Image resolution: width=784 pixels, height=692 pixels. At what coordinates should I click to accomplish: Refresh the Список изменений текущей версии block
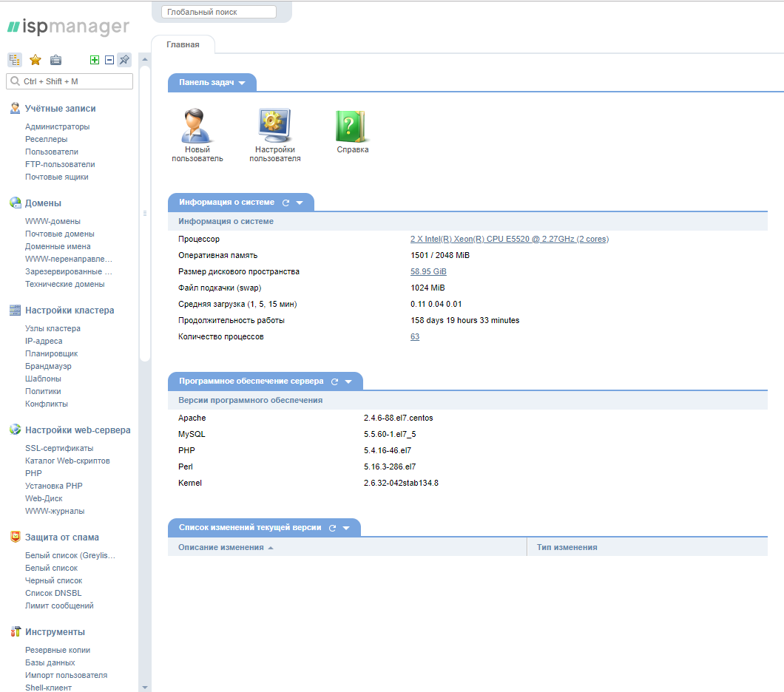pyautogui.click(x=333, y=528)
